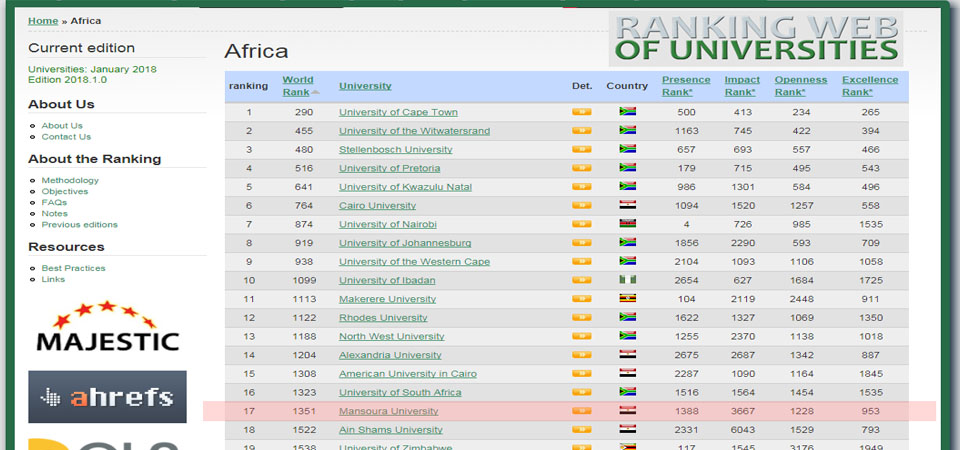Screen dimensions: 960x450
Task: Open Links resource link
Action: [53, 279]
